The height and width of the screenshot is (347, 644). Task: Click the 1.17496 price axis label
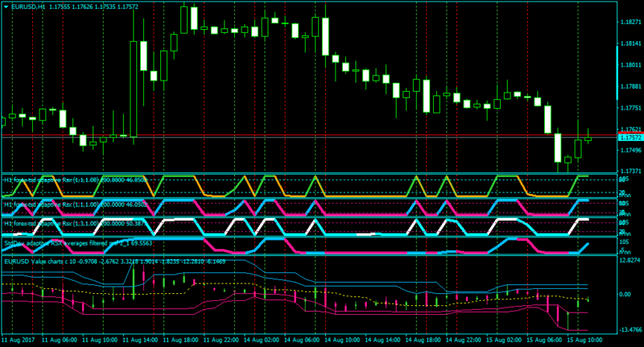click(x=630, y=151)
